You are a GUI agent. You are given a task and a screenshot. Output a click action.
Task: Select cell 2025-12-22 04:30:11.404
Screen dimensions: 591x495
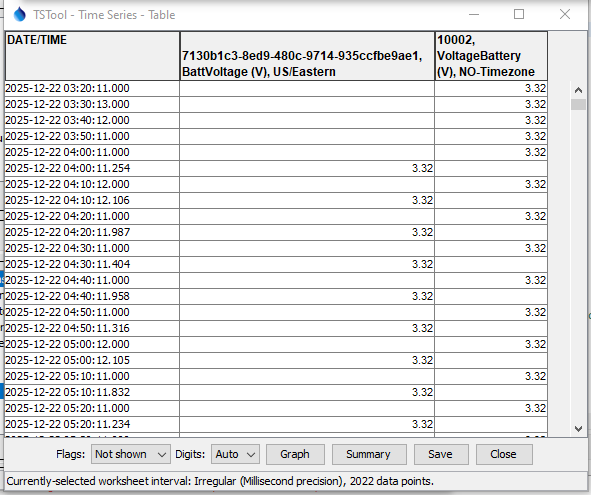point(92,265)
